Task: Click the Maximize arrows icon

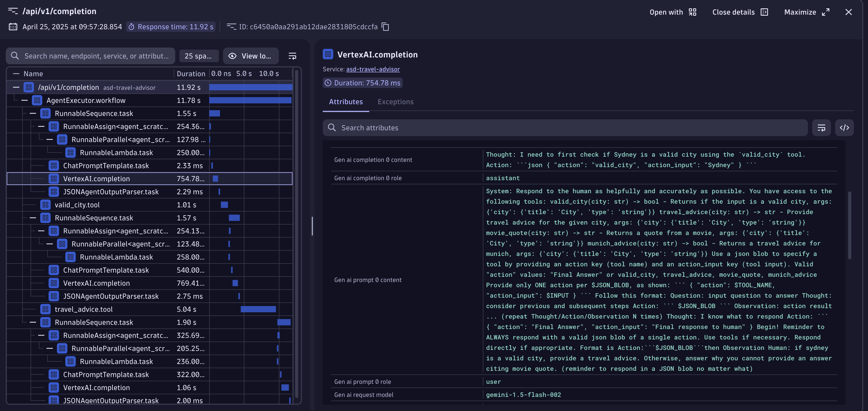Action: [825, 12]
